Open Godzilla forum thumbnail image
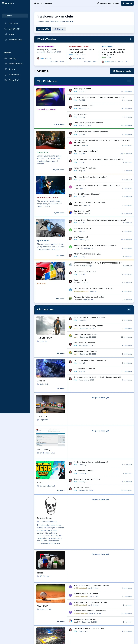138x644 pixels. coord(51,368)
